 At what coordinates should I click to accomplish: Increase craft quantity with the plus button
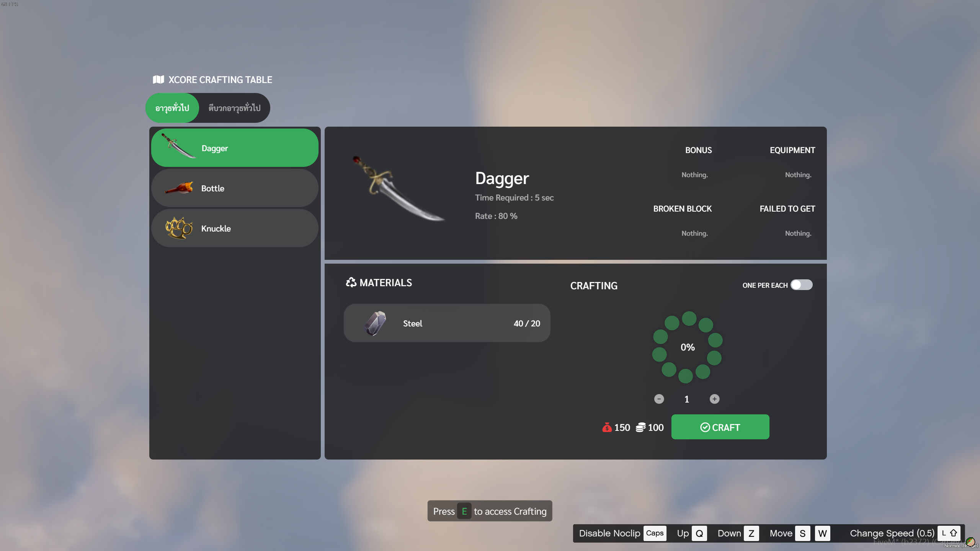715,399
